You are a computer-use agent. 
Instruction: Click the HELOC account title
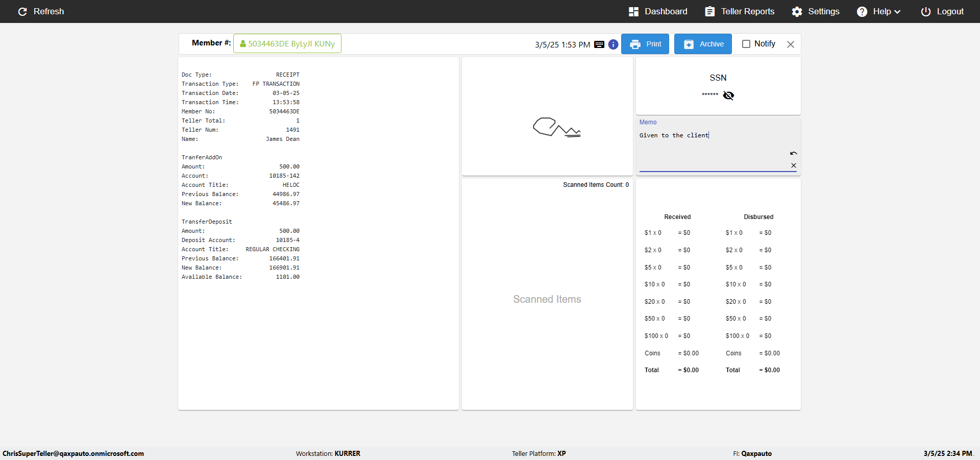pyautogui.click(x=291, y=185)
